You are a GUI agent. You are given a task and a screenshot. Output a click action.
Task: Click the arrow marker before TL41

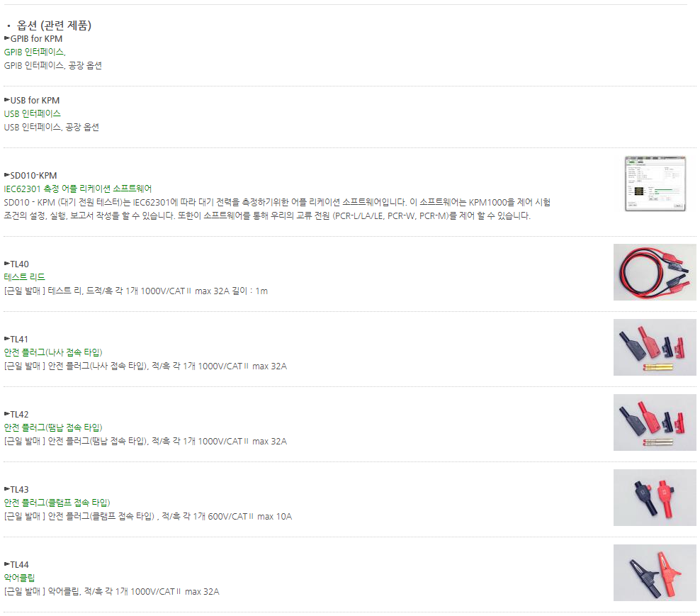[x=6, y=339]
